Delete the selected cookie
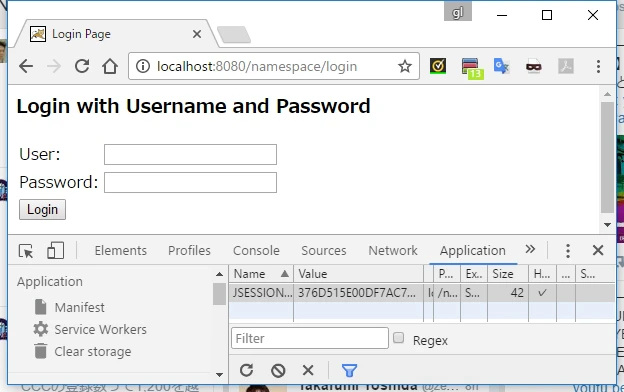The width and height of the screenshot is (624, 392). point(308,371)
